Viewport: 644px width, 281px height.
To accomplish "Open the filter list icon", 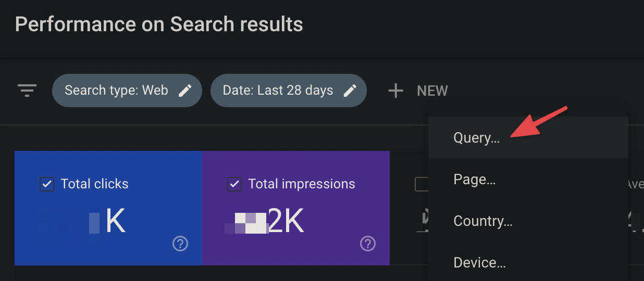I will click(27, 91).
